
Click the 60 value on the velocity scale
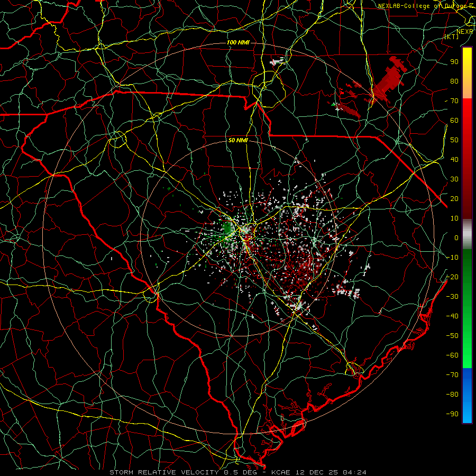point(454,120)
